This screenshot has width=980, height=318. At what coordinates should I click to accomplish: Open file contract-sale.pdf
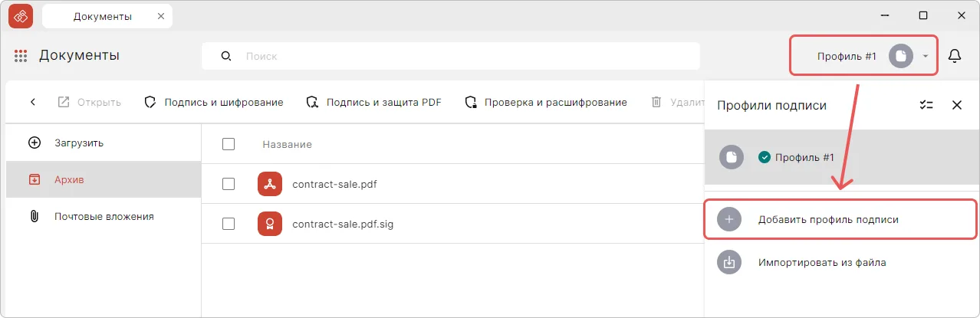334,184
